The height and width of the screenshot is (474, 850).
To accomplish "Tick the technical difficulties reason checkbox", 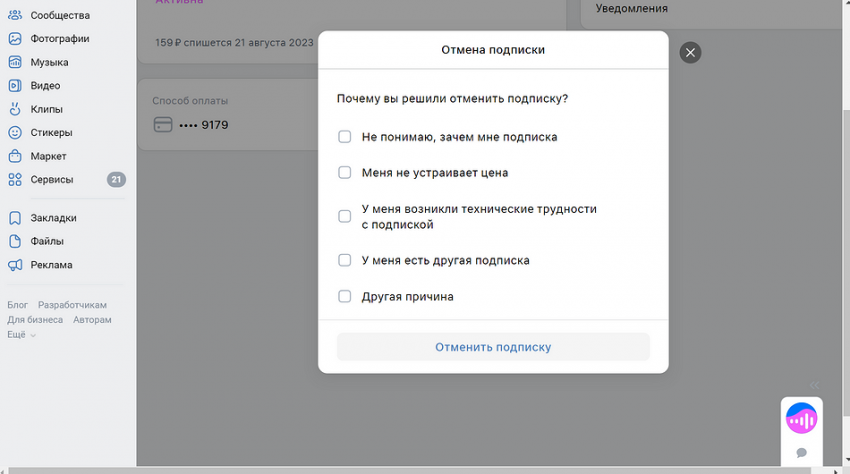I will coord(344,216).
